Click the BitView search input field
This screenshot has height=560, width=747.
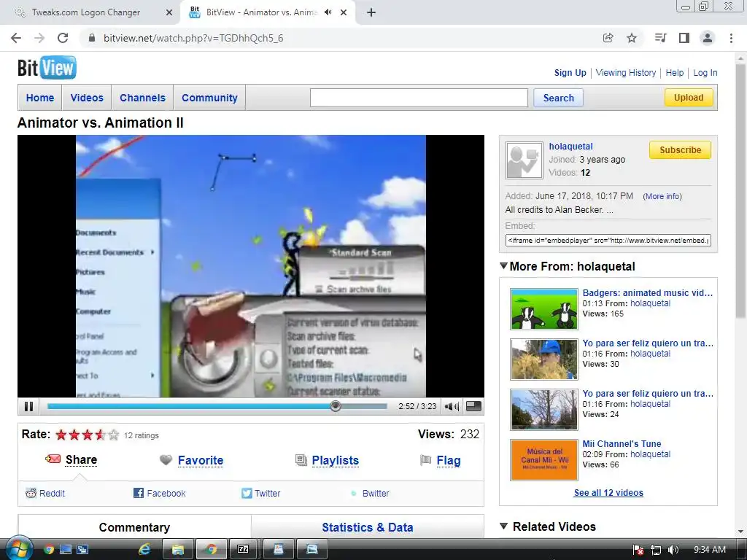coord(419,98)
